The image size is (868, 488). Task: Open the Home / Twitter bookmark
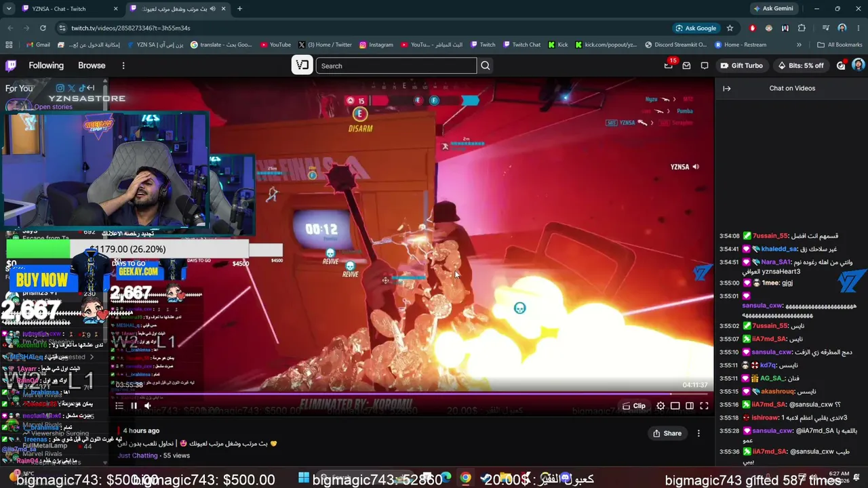[325, 45]
